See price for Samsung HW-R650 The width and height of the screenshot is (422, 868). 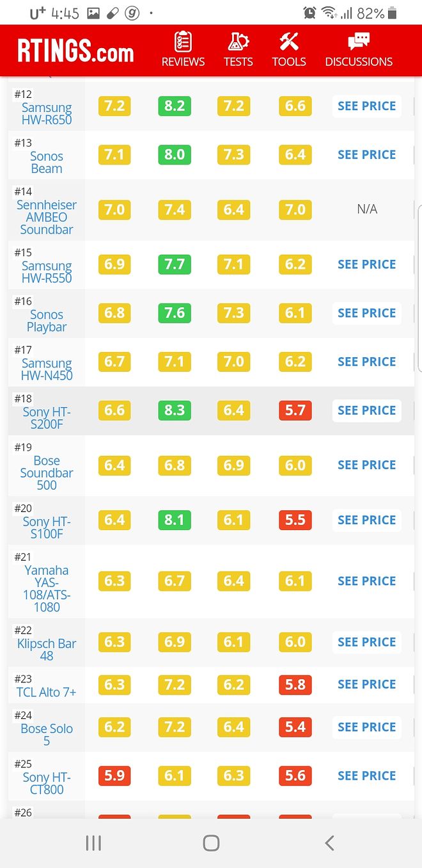coord(366,106)
